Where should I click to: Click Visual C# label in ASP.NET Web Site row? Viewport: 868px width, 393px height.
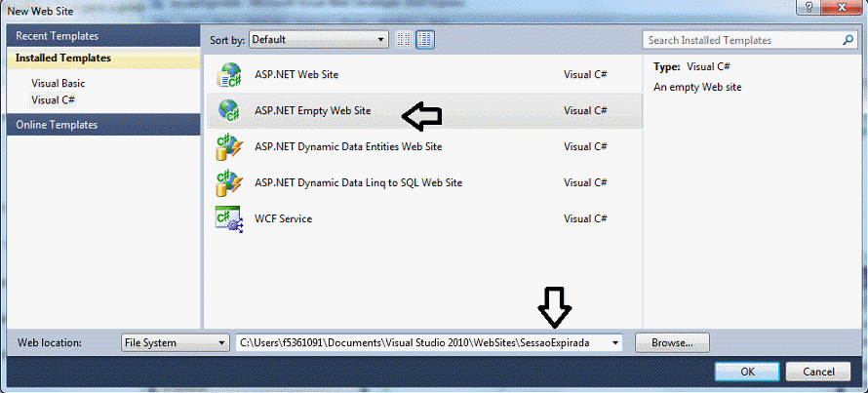coord(585,74)
